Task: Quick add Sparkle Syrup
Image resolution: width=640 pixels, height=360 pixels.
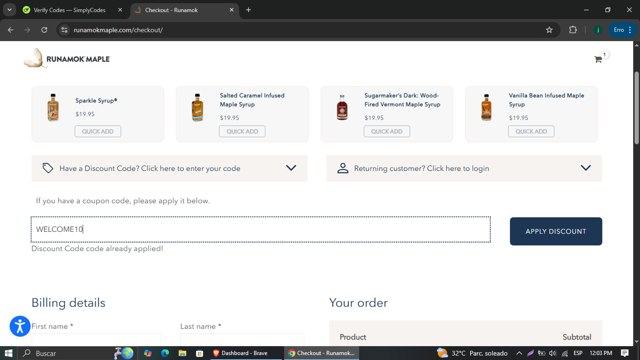Action: point(98,131)
